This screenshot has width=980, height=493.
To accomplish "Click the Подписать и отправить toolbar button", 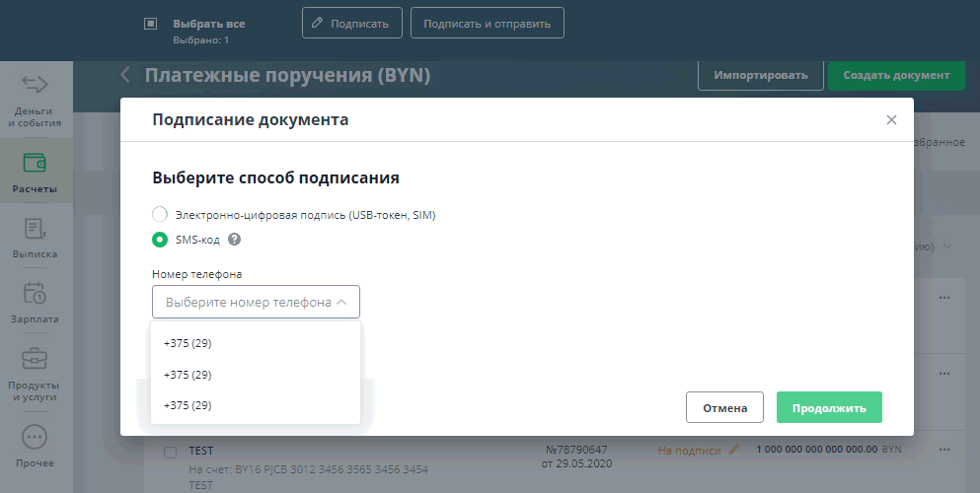I will click(x=487, y=24).
